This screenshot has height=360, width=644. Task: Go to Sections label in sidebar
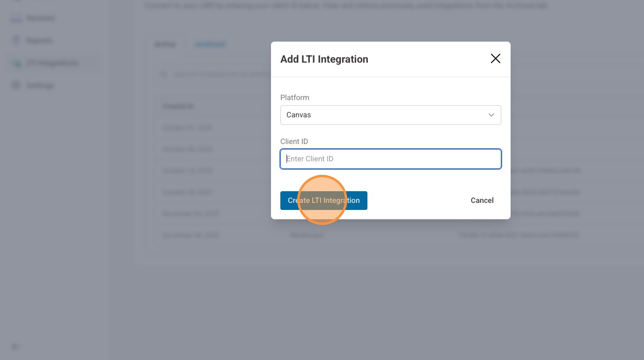(41, 19)
